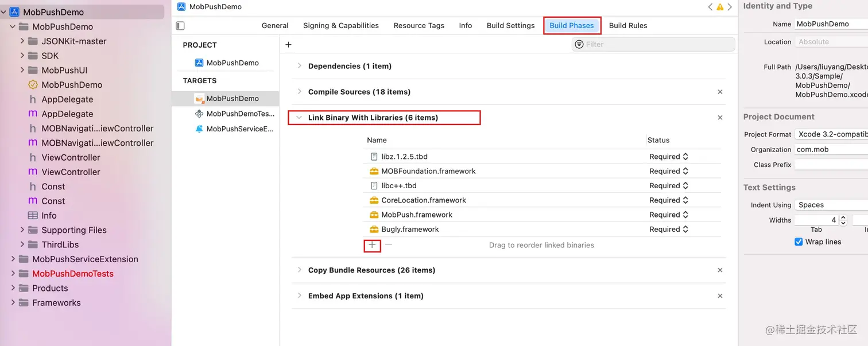Delete the Copy Bundle Resources phase X
The image size is (868, 346).
coord(720,270)
